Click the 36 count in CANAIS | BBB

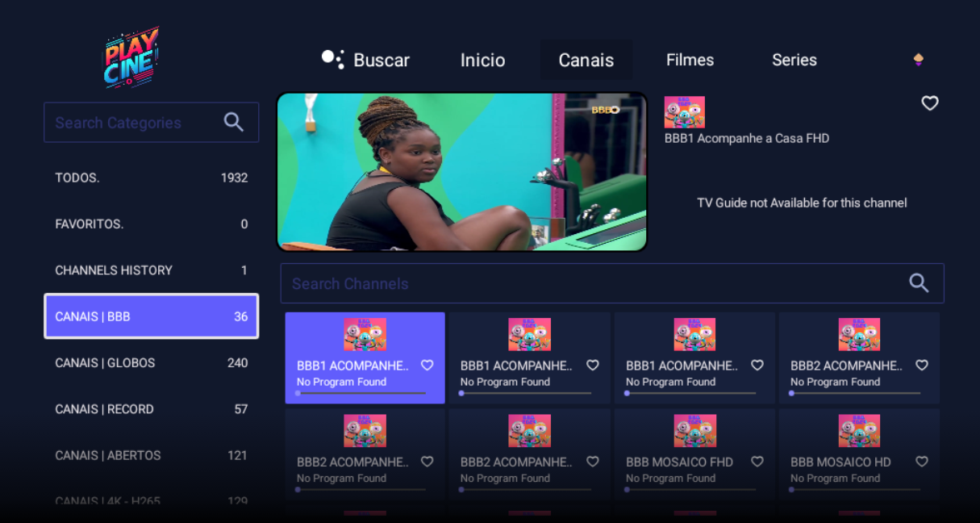[240, 316]
